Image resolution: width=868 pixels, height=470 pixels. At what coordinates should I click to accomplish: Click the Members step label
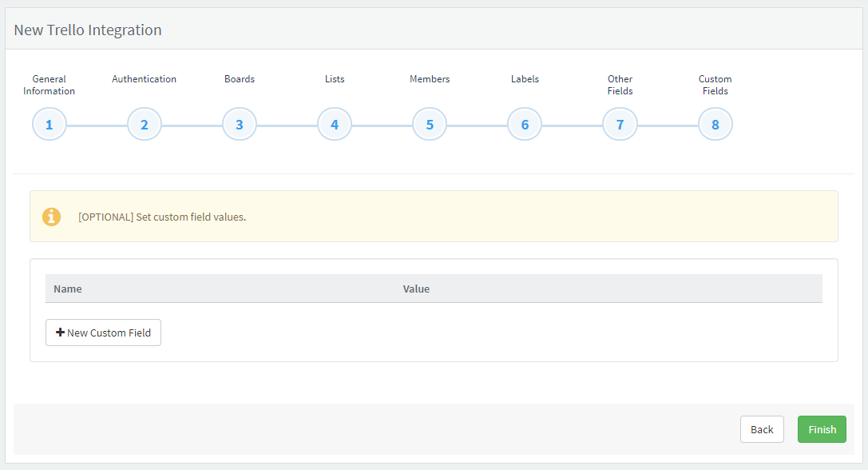(x=430, y=79)
